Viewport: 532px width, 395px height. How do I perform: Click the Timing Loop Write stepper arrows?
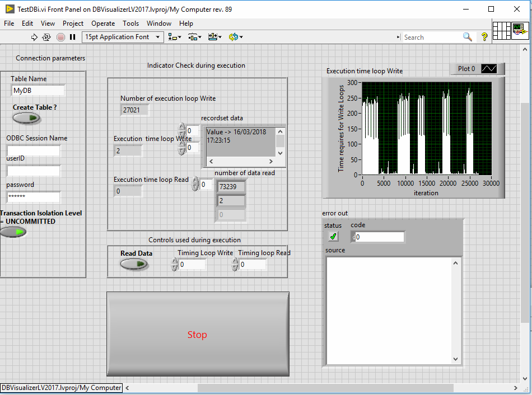click(174, 264)
